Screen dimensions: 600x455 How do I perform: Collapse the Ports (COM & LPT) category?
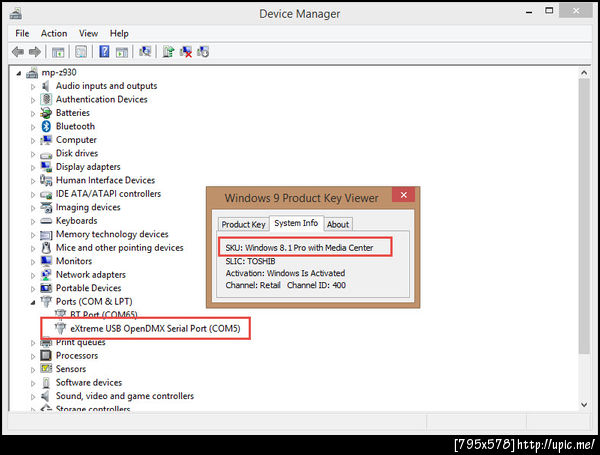click(33, 303)
